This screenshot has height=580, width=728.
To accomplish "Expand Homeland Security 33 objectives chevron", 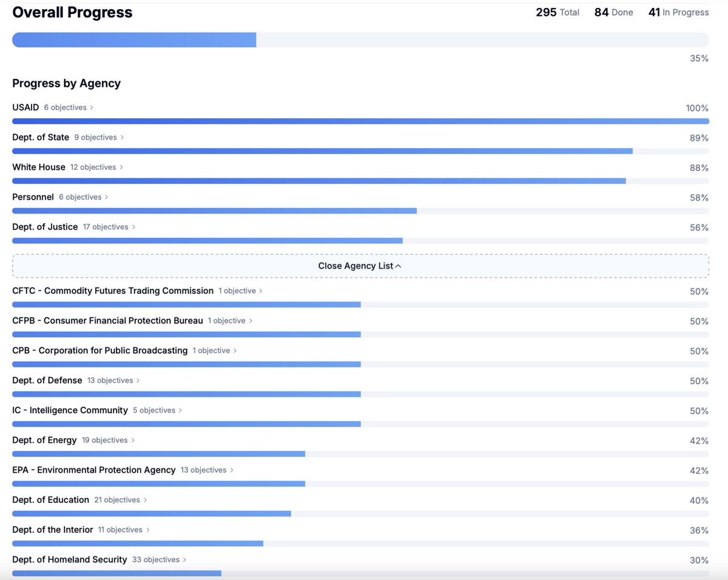I will (184, 559).
